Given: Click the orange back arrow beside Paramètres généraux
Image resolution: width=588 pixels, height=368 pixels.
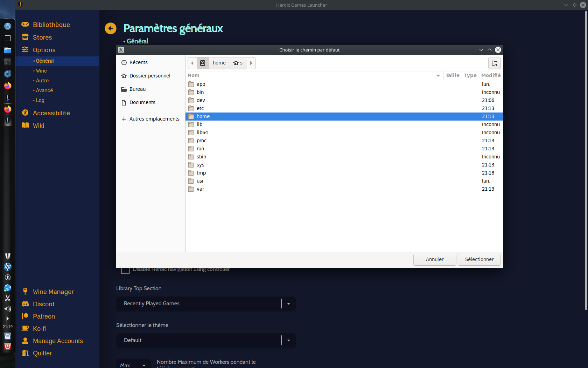Looking at the screenshot, I should (111, 28).
